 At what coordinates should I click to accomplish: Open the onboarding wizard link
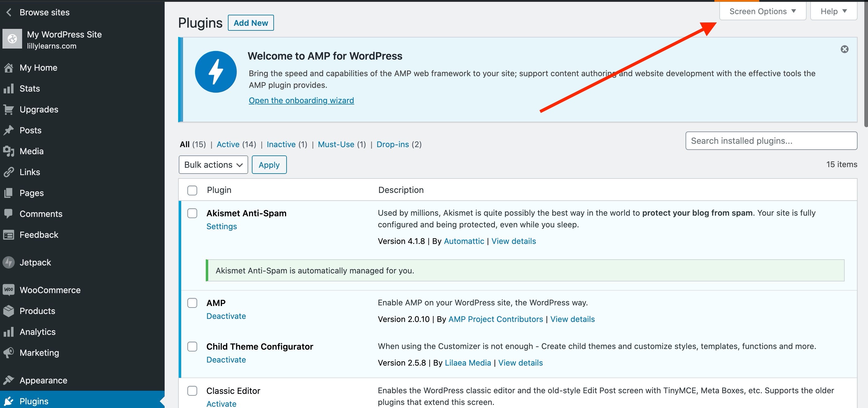[x=301, y=100]
